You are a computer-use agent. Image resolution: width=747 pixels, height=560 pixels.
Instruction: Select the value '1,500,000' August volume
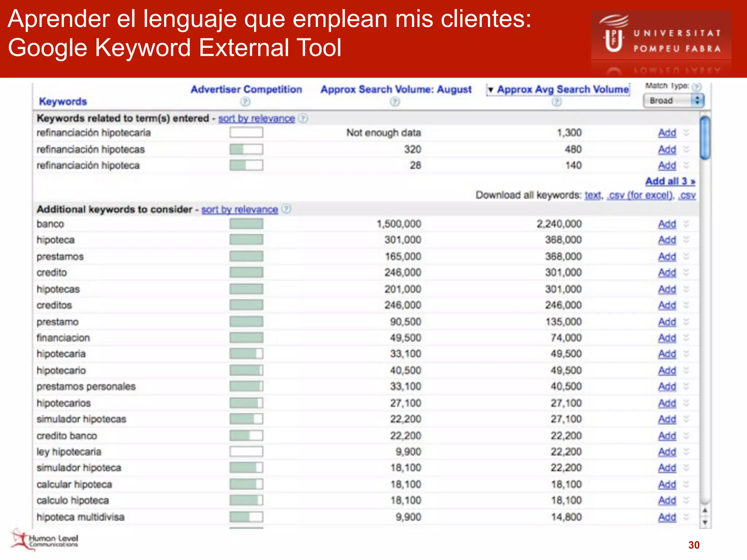pos(399,224)
